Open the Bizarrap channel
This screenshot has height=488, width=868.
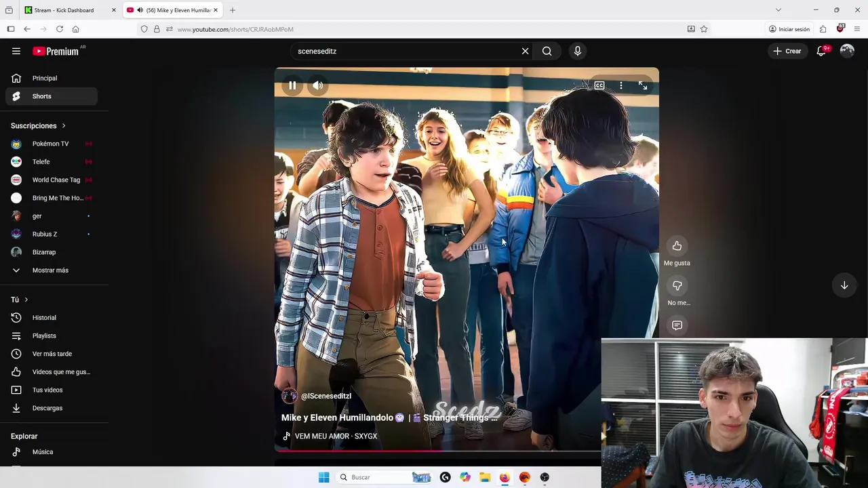pos(52,252)
